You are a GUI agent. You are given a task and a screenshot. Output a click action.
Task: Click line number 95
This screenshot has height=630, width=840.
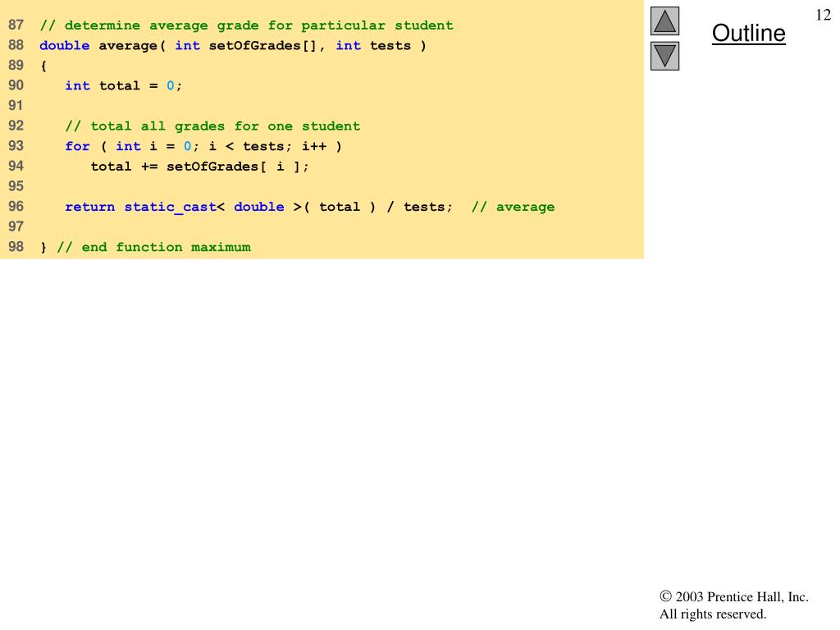click(16, 186)
